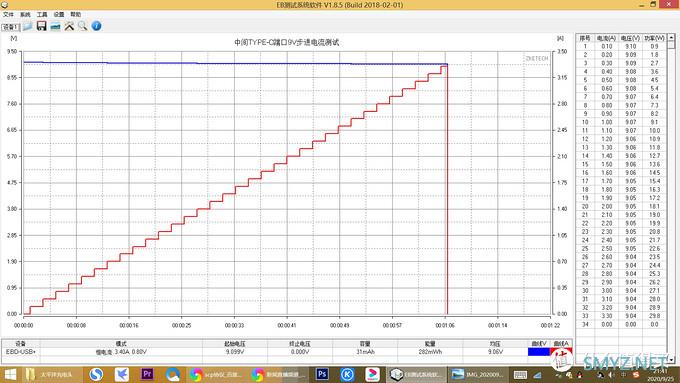Click the magnifier zoom toolbar icon
Image resolution: width=680 pixels, height=383 pixels.
[x=82, y=26]
